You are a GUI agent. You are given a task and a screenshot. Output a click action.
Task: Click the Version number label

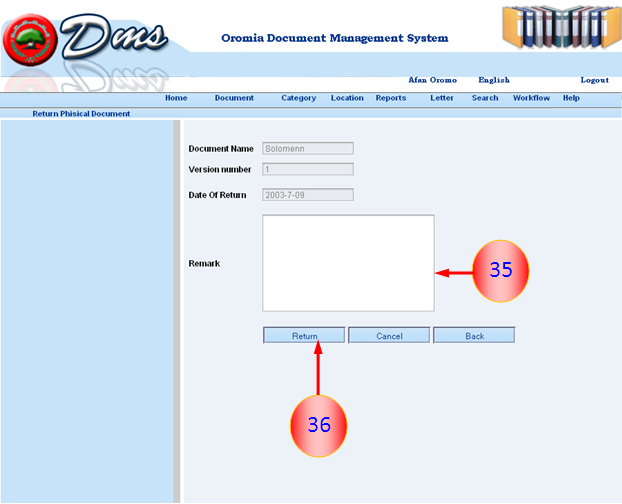(x=220, y=169)
